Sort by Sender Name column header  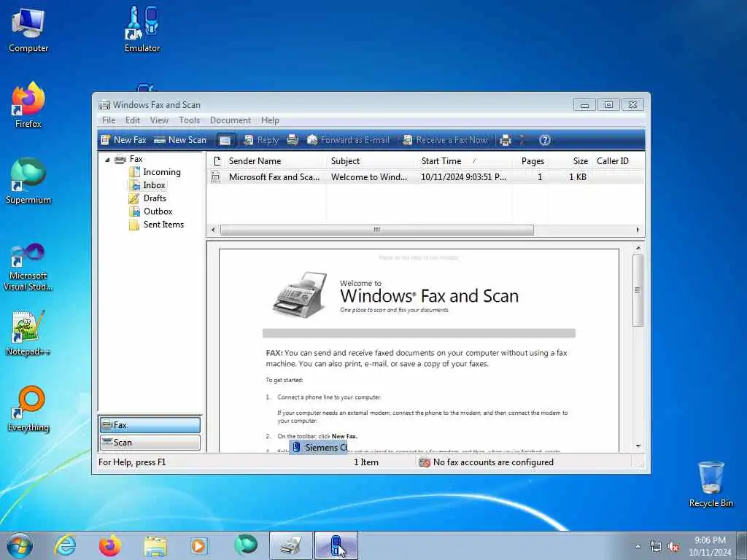pos(276,161)
